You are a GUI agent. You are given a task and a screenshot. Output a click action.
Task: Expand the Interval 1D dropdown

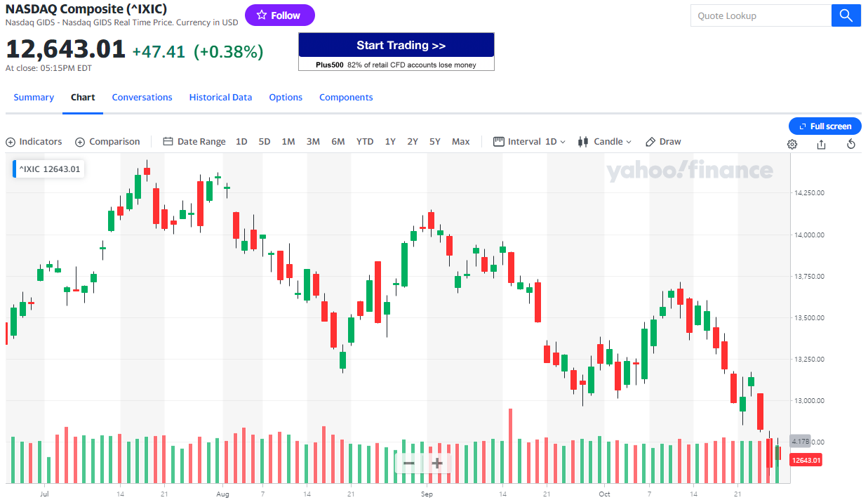coord(530,142)
